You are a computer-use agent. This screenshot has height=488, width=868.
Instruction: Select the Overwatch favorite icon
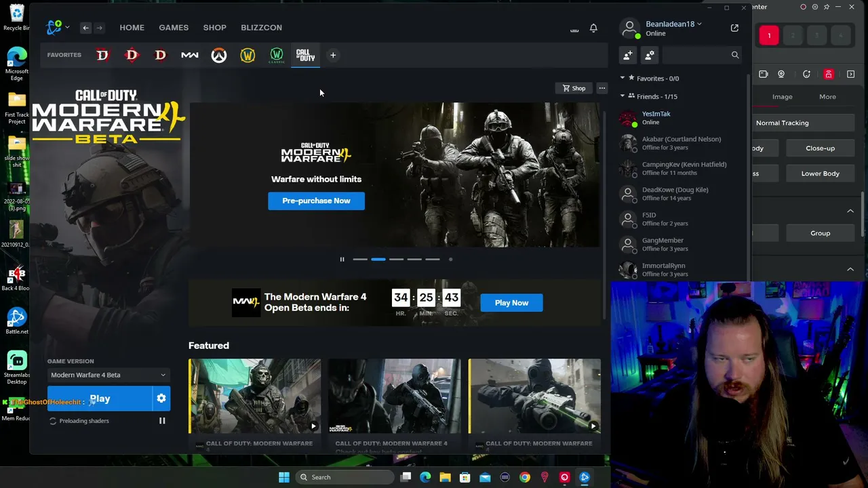pyautogui.click(x=218, y=56)
